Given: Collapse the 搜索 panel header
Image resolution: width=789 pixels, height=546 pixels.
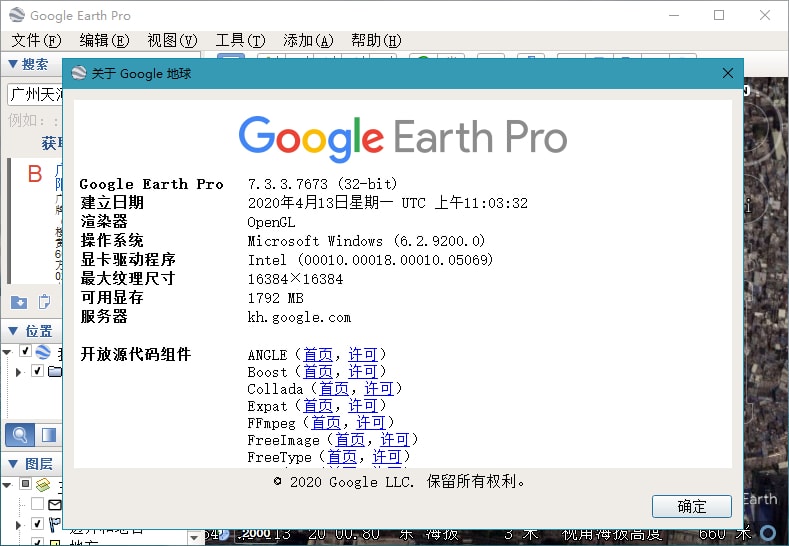Looking at the screenshot, I should pos(30,65).
